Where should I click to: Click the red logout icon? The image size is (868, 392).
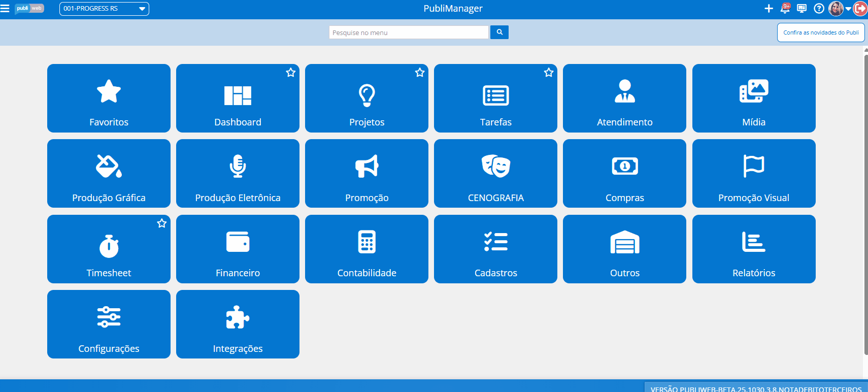[860, 9]
